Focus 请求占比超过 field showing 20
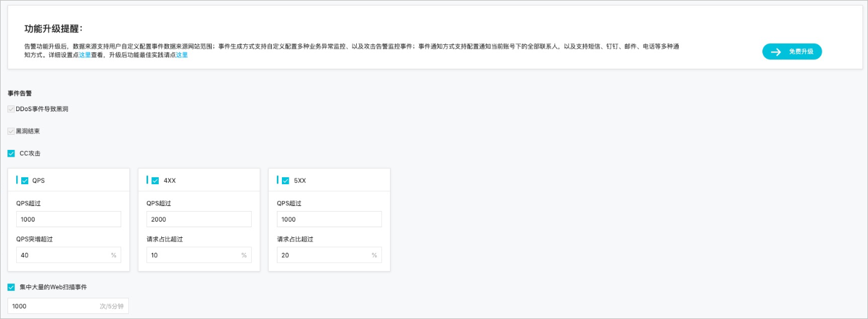This screenshot has height=319, width=868. click(329, 255)
